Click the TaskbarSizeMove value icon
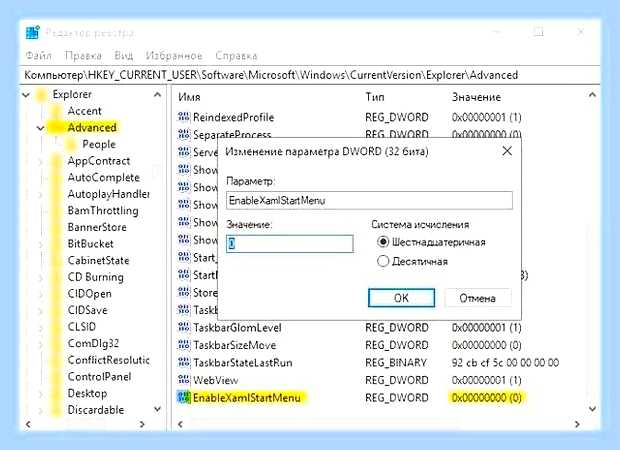Screen dimensions: 620x450 [x=184, y=345]
